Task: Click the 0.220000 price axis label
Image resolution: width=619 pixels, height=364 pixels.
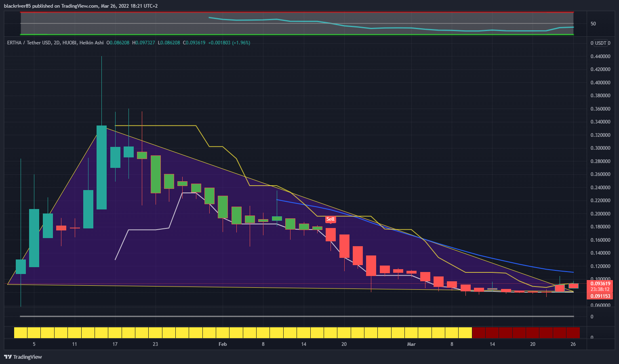Action: coord(600,201)
